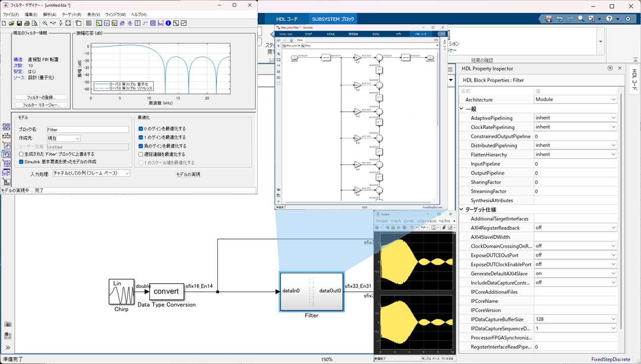Switch to the SUBSYSTEM ブロック tab
Image resolution: width=641 pixels, height=364 pixels.
coord(333,19)
